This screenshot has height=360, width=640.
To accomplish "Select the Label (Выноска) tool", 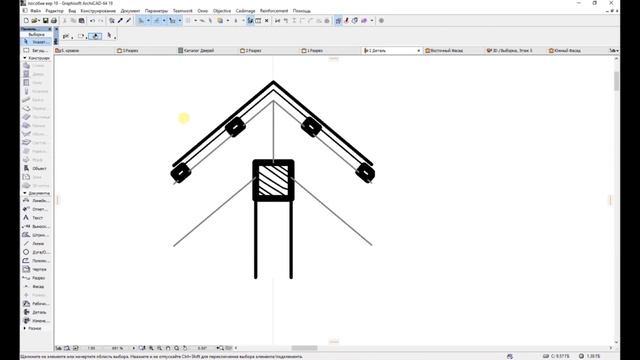I will [x=36, y=226].
